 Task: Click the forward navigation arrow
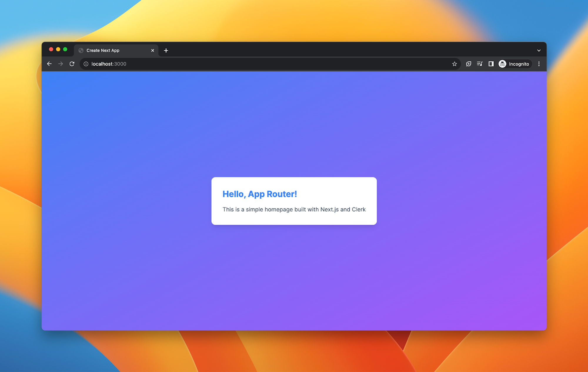tap(61, 64)
